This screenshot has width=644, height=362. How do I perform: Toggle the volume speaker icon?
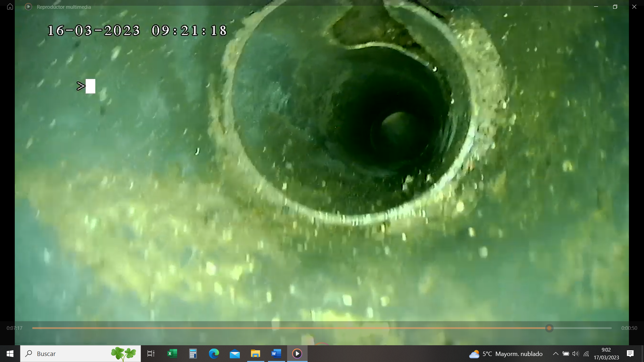coord(576,354)
